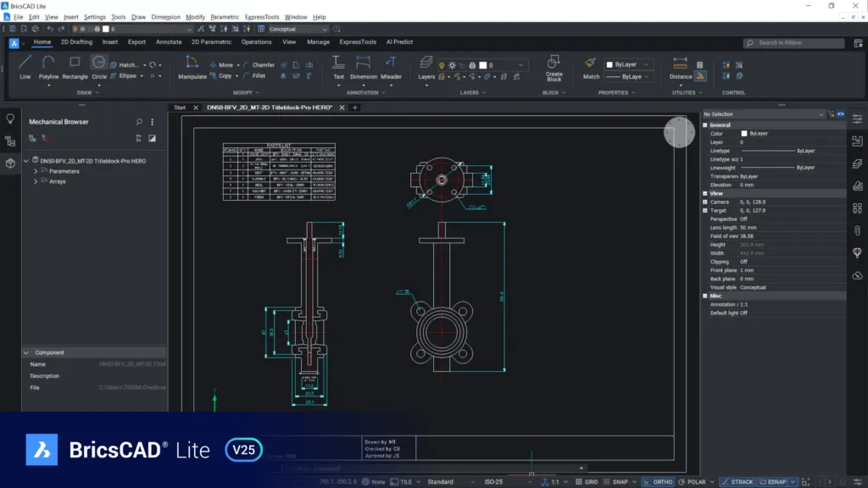Apply the Chamfer tool
This screenshot has height=488, width=868.
(259, 64)
